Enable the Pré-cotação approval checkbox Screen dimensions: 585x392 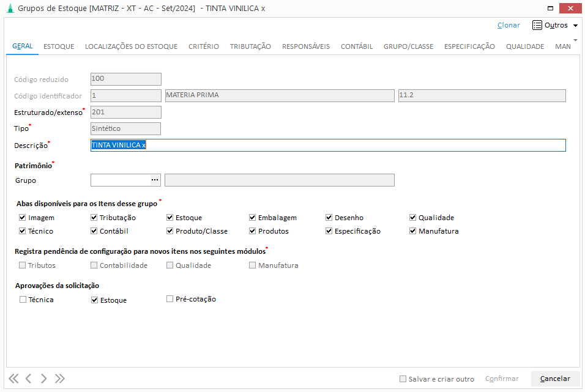170,299
